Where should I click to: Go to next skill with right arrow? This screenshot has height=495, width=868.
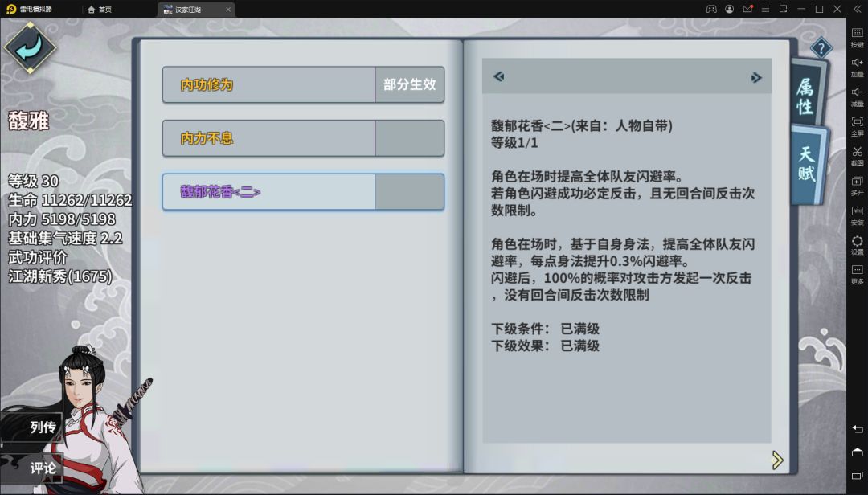click(x=756, y=77)
